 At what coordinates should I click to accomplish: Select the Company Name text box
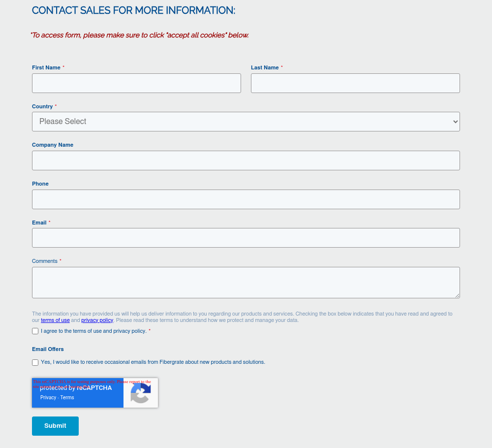(246, 160)
